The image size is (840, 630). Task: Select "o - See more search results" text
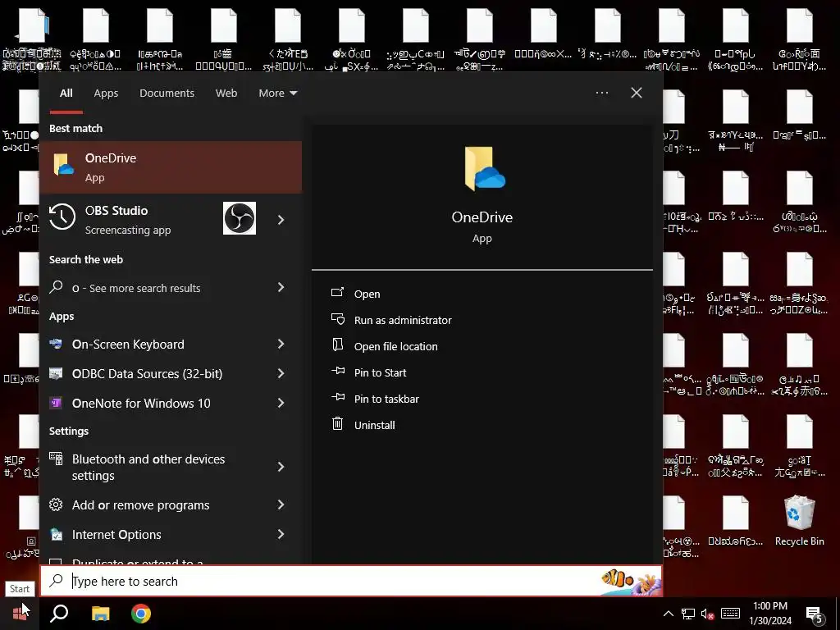click(136, 288)
